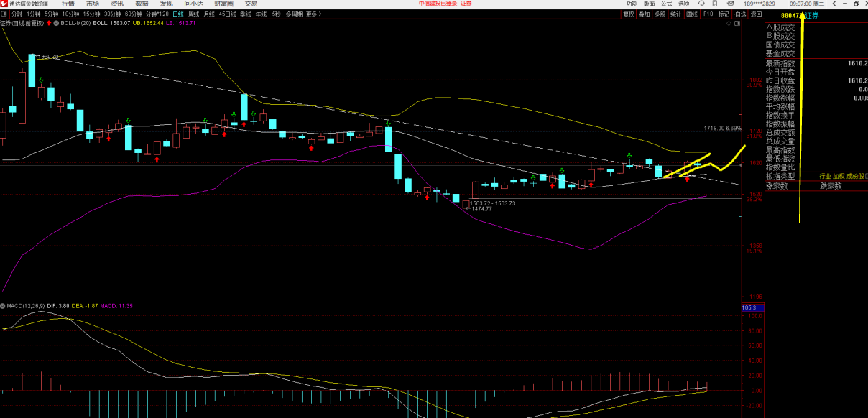Switch to 5分钟 period tab
Viewport: 868px width, 418px height.
coord(51,14)
